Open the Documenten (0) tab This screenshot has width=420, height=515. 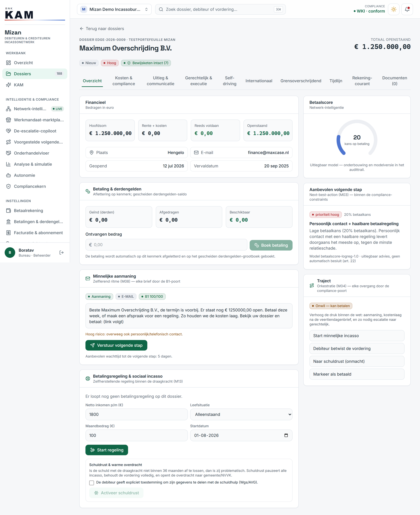pos(394,81)
